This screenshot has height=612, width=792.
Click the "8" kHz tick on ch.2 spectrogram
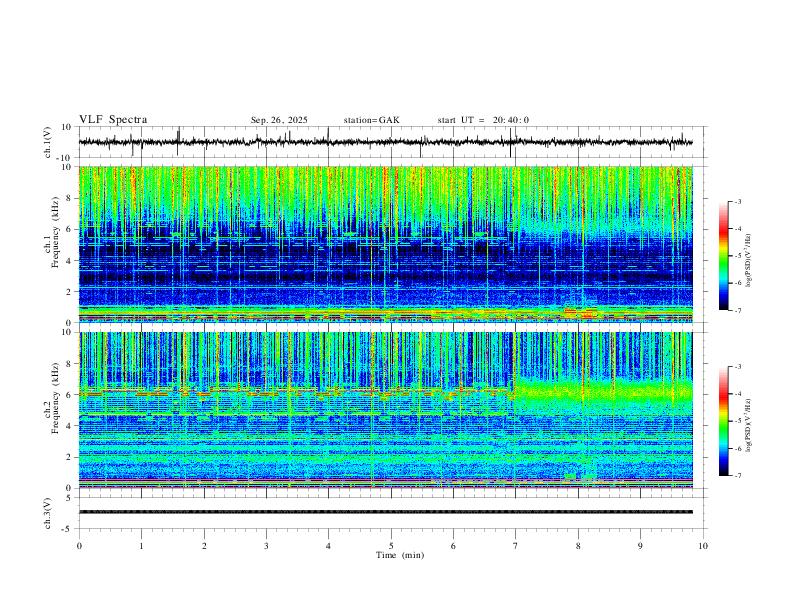(x=71, y=364)
